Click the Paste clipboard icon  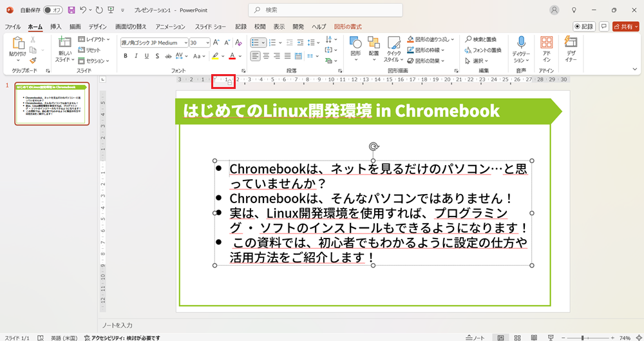[19, 43]
